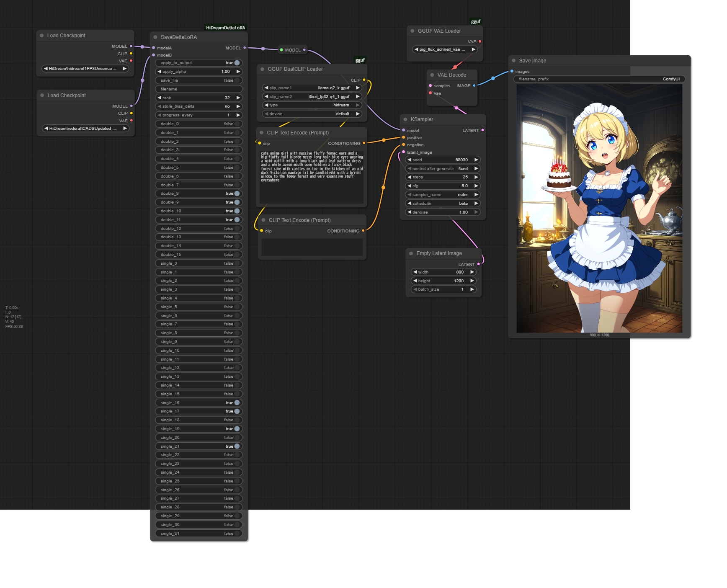Toggle the apply_to_output switch off
The image size is (727, 588).
237,63
